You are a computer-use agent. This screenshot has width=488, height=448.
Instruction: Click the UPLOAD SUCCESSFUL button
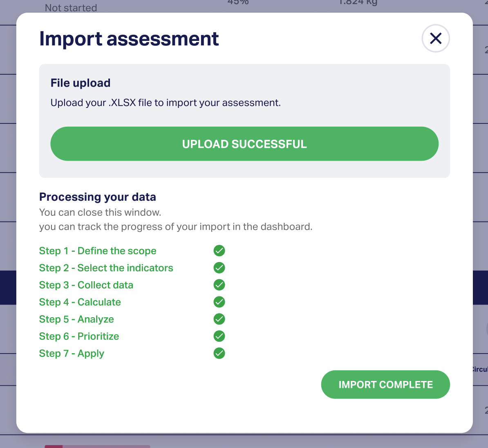click(244, 144)
